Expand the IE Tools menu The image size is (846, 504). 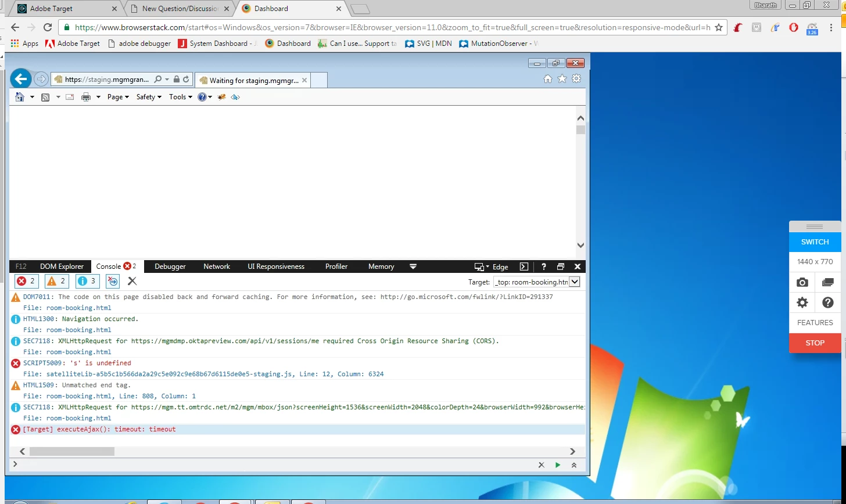(180, 97)
